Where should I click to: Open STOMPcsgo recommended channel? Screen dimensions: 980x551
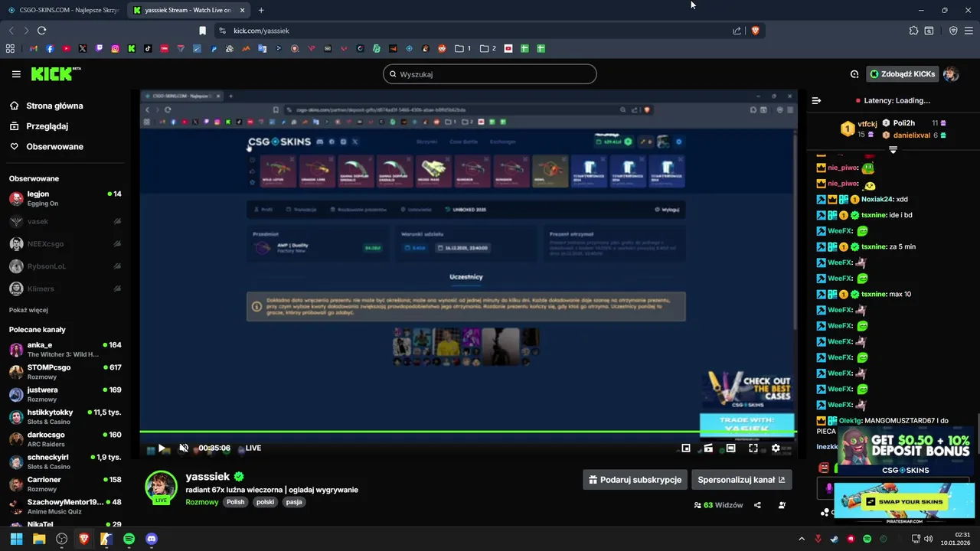click(65, 372)
